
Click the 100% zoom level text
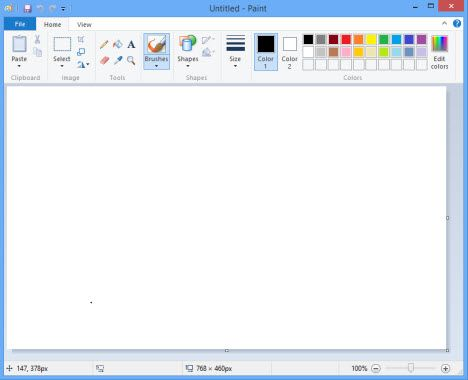[x=359, y=368]
